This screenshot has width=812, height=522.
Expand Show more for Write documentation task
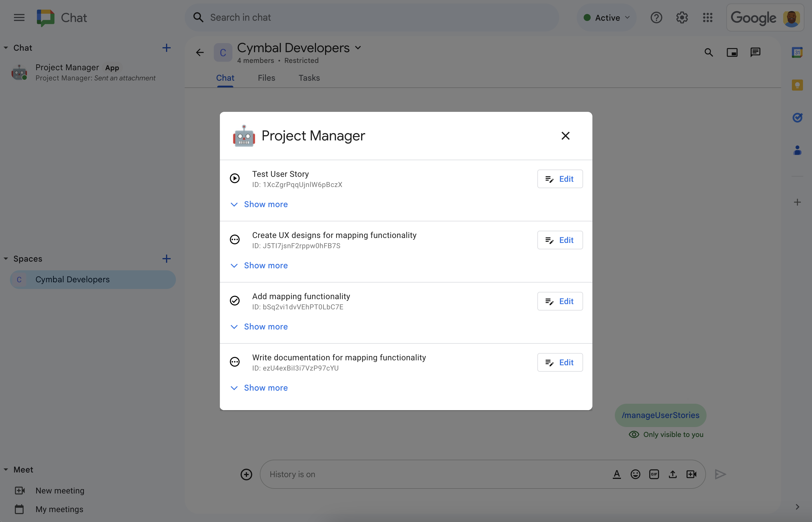click(266, 388)
